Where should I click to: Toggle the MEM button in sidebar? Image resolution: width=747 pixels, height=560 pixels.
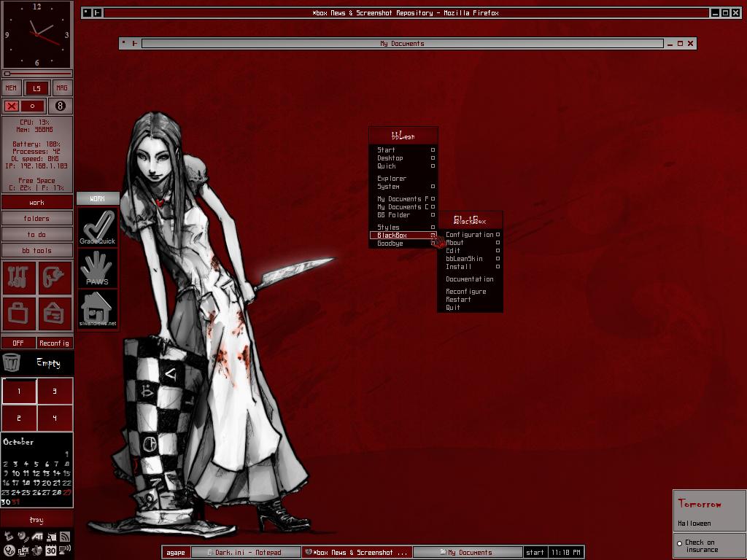click(x=12, y=88)
